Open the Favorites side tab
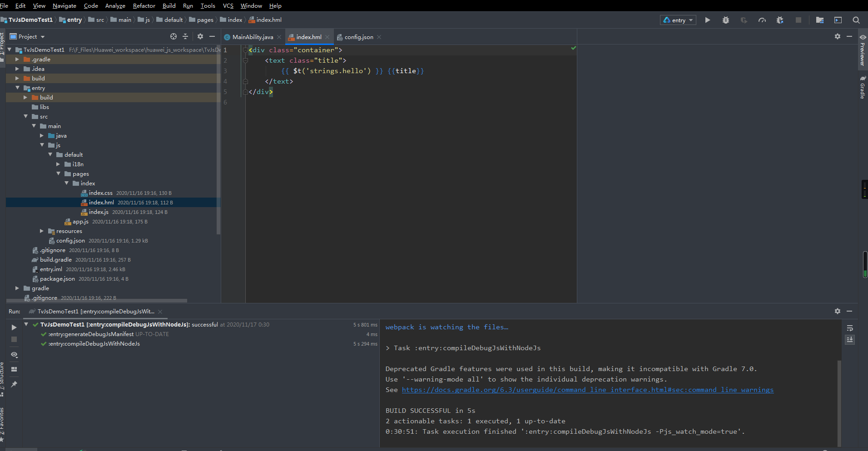The image size is (868, 451). (2, 424)
